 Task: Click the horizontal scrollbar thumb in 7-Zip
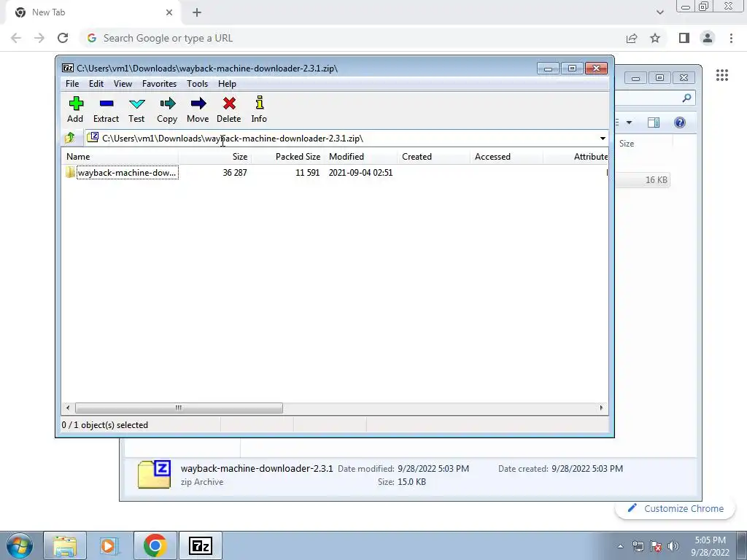tap(179, 408)
